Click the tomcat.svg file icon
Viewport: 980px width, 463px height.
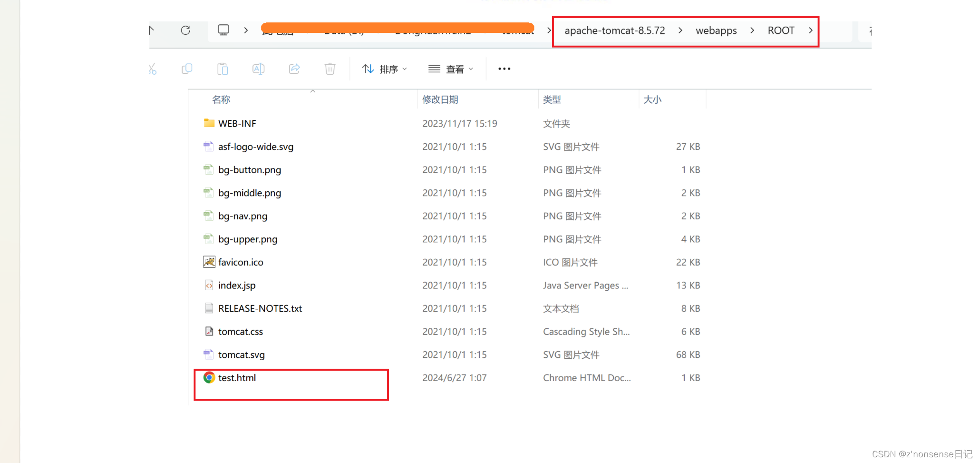[209, 355]
